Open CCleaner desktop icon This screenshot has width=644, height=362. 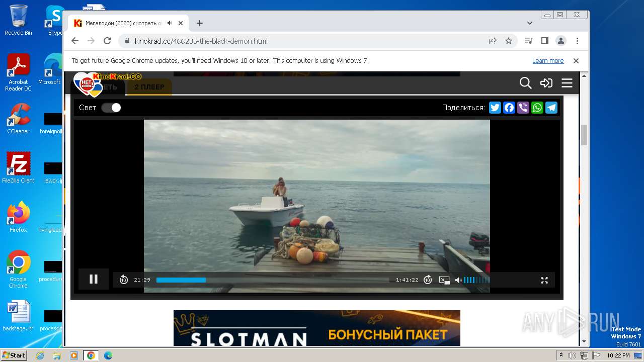(18, 118)
